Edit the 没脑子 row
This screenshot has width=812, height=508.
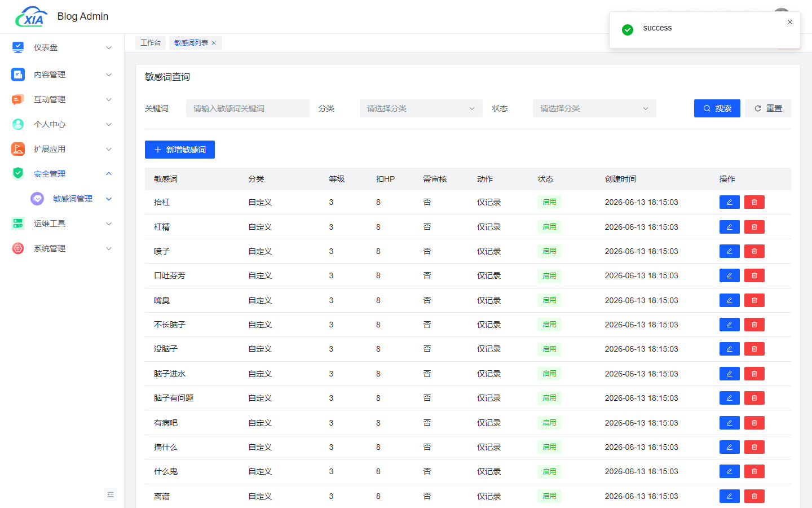point(729,349)
